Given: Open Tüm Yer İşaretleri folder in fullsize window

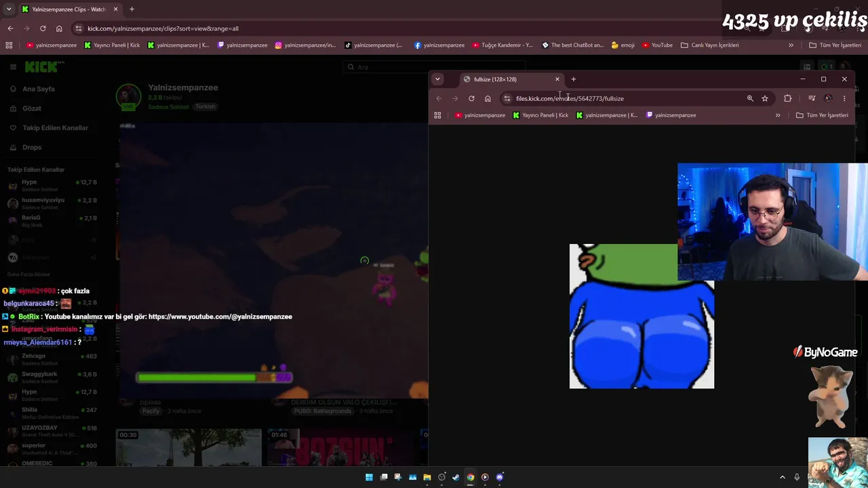Looking at the screenshot, I should 822,115.
